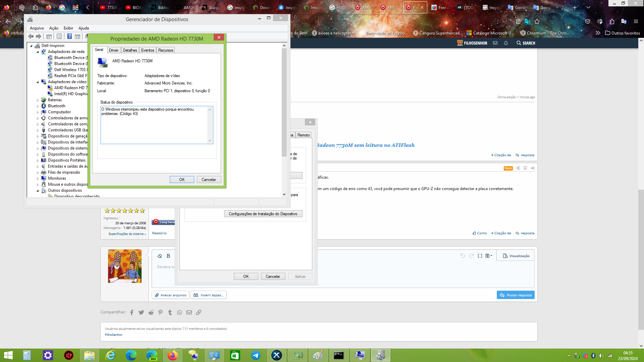Image resolution: width=644 pixels, height=362 pixels.
Task: Switch to the Detalhes tab
Action: tap(130, 50)
